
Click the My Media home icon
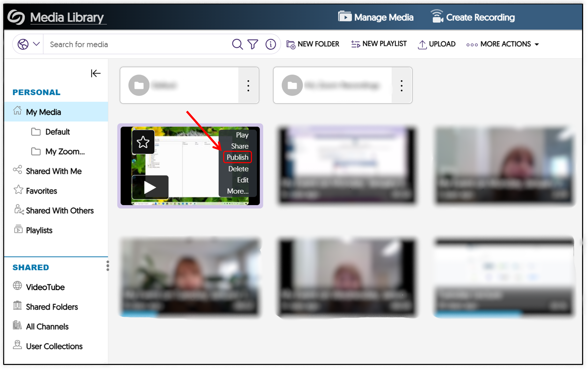click(x=17, y=110)
